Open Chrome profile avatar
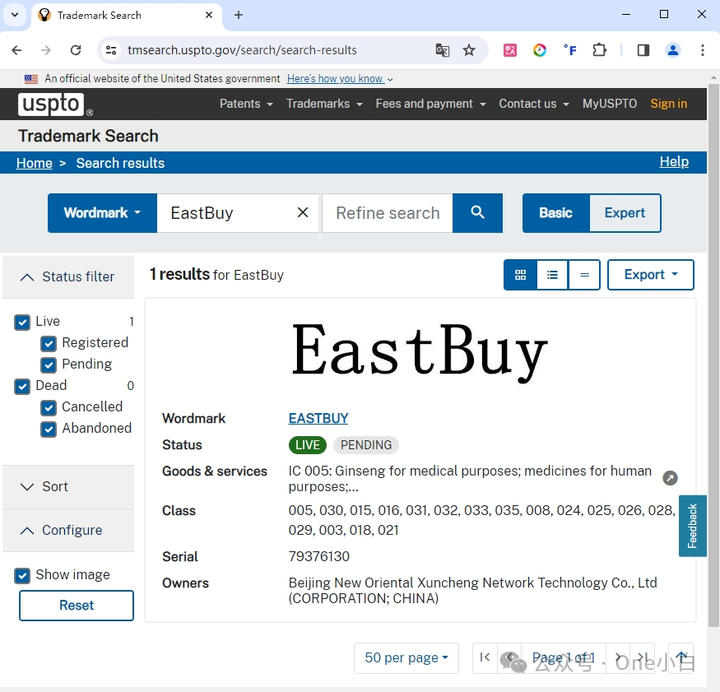This screenshot has height=692, width=720. click(673, 50)
